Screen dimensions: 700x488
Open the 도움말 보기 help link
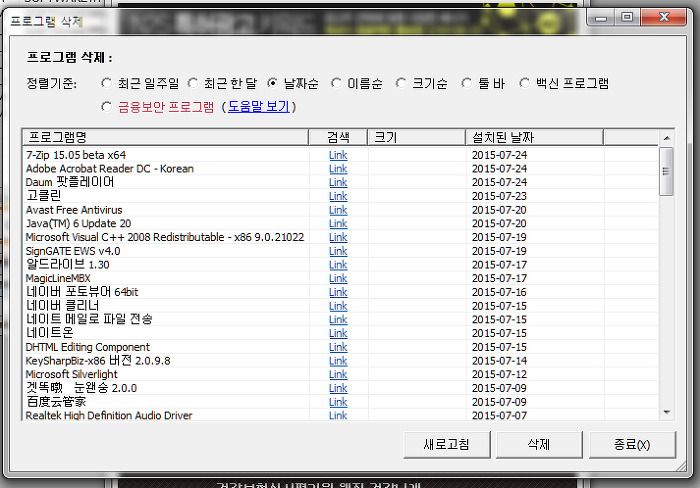[x=259, y=107]
